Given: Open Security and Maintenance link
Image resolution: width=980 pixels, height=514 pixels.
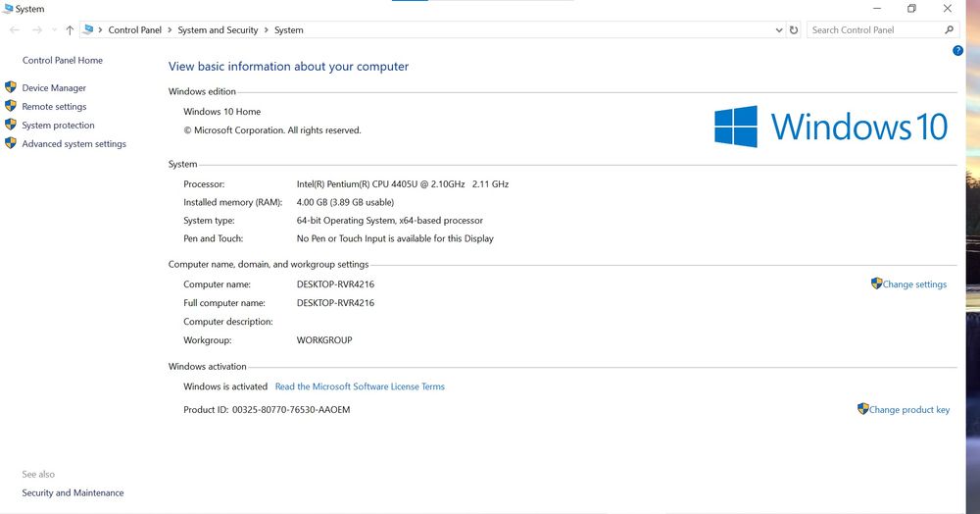Looking at the screenshot, I should pos(73,492).
